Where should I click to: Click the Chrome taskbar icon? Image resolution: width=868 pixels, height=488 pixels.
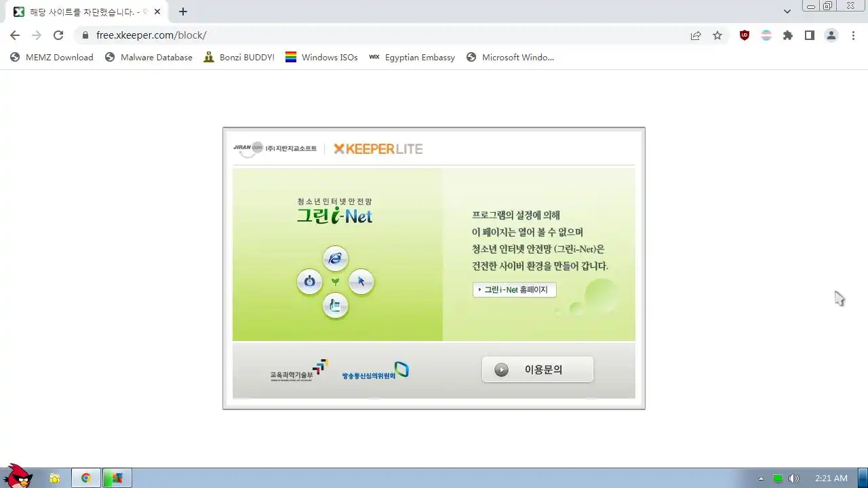(x=86, y=478)
